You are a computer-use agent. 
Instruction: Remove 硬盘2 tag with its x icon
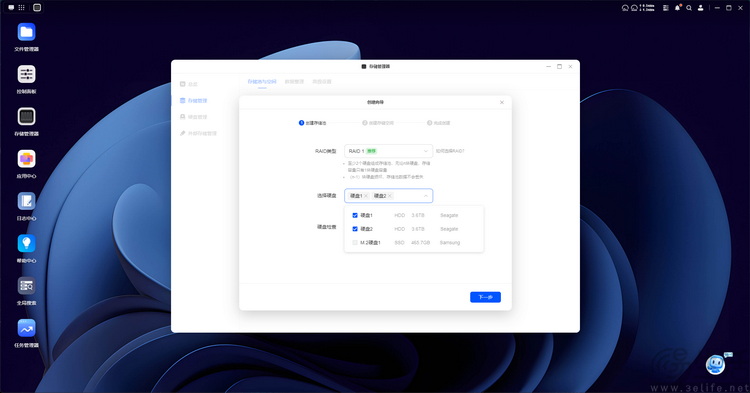(x=390, y=196)
